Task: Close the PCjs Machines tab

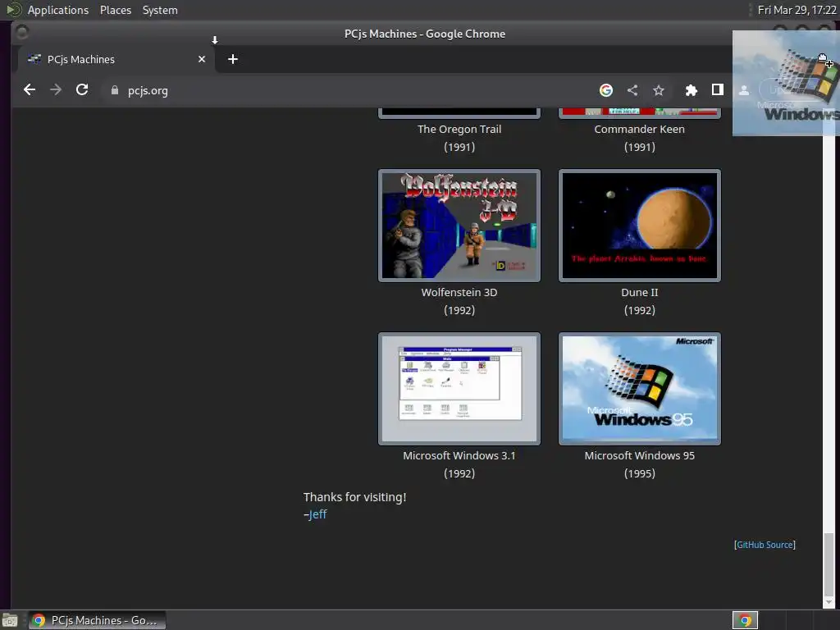Action: 202,59
